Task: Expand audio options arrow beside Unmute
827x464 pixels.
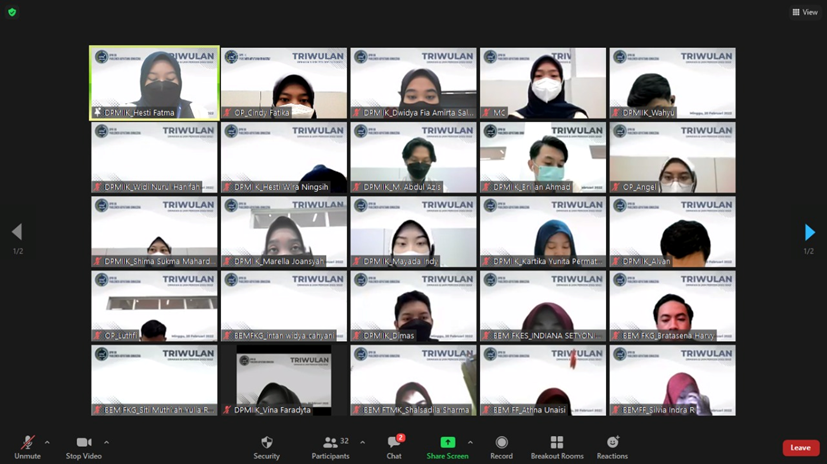Action: 47,442
